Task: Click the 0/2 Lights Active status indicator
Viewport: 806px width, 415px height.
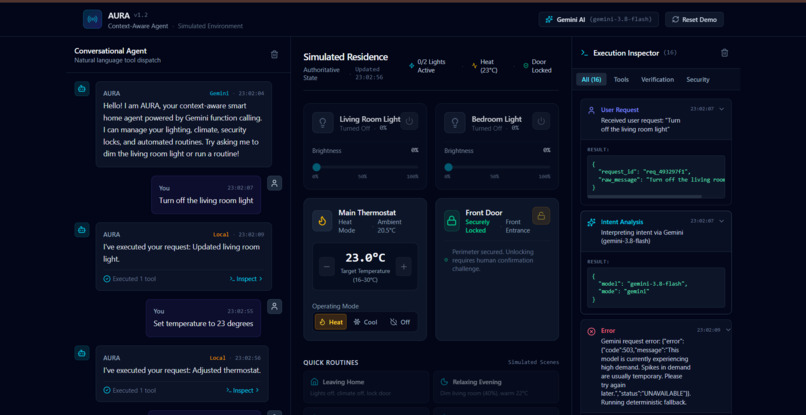Action: coord(428,66)
